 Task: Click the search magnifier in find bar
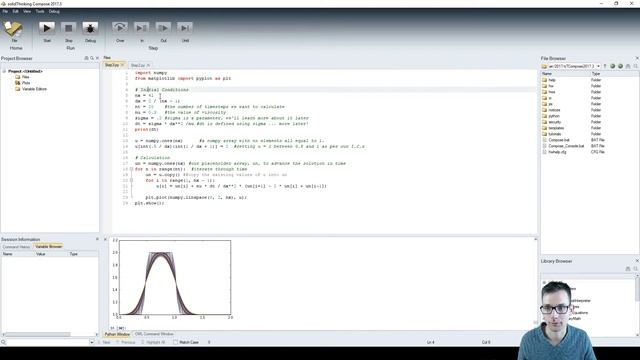(x=4, y=342)
